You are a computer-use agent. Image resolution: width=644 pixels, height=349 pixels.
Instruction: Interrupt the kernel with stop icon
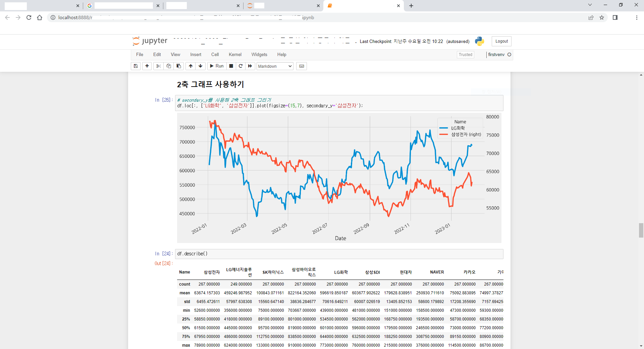pyautogui.click(x=231, y=66)
